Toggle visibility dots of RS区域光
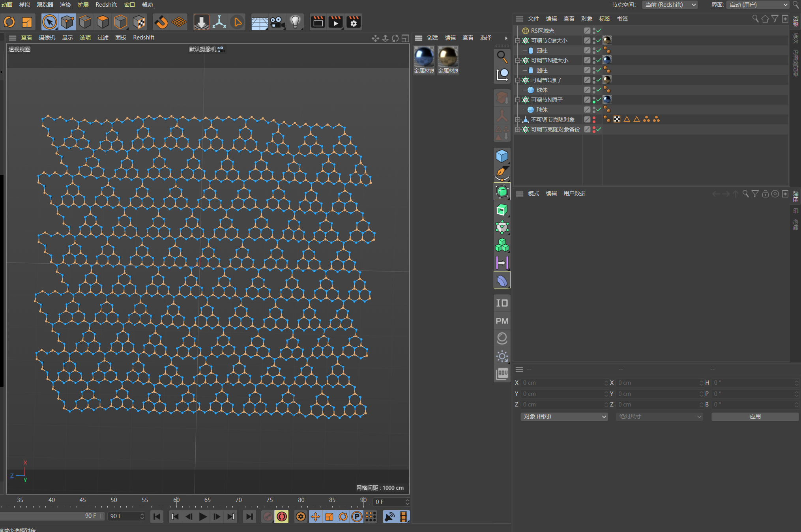The height and width of the screenshot is (532, 801). pyautogui.click(x=594, y=31)
